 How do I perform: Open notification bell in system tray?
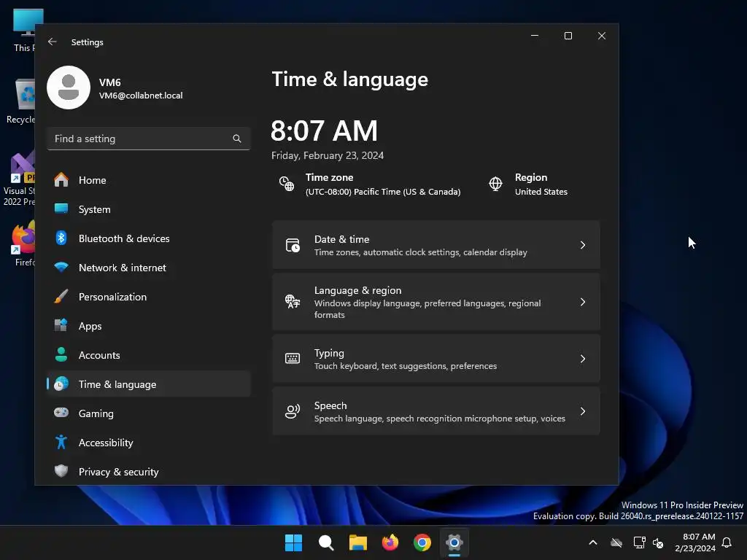(727, 542)
